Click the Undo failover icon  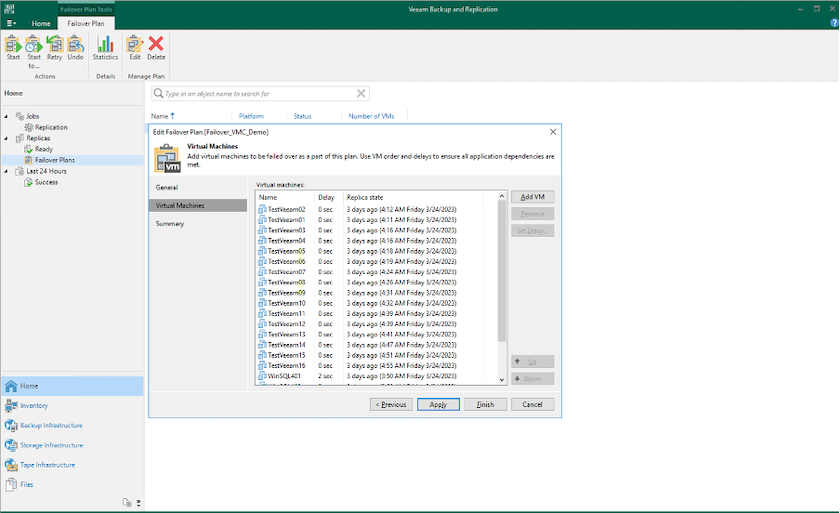pos(75,45)
